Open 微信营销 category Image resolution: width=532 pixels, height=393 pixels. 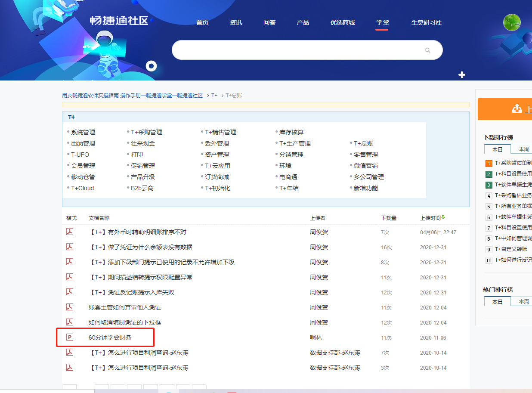(366, 166)
